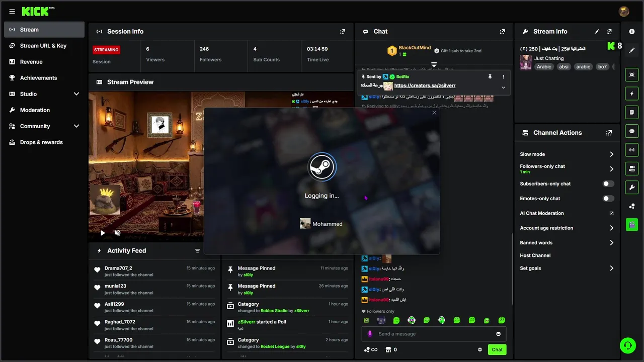Open Activity Feed filter icon
The image size is (644, 362).
point(197,250)
